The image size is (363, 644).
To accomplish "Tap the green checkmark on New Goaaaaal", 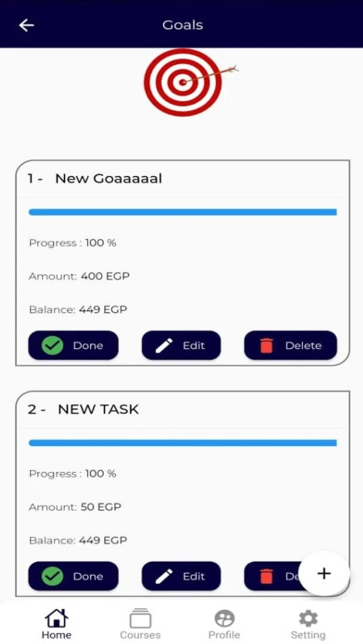I will [52, 345].
